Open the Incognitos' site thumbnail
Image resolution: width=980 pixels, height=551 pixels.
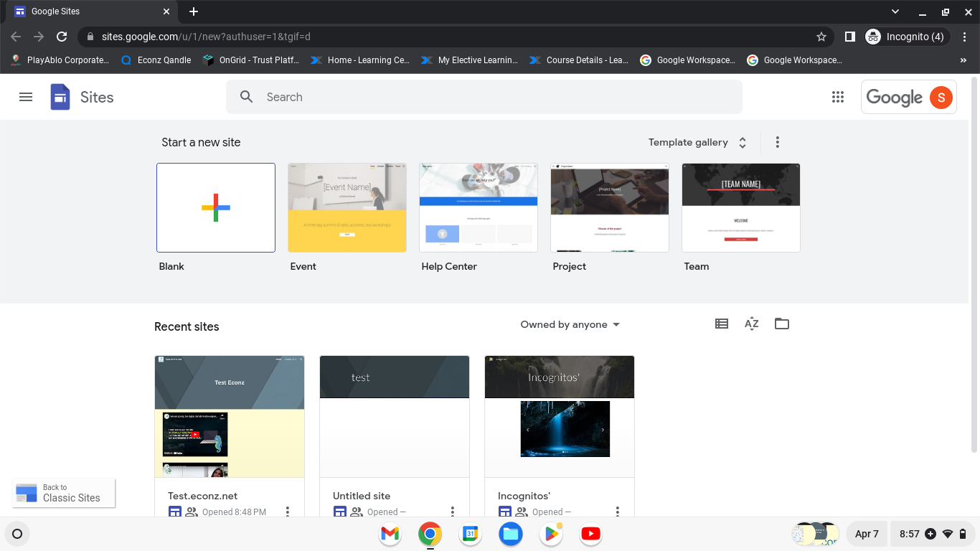click(x=560, y=416)
